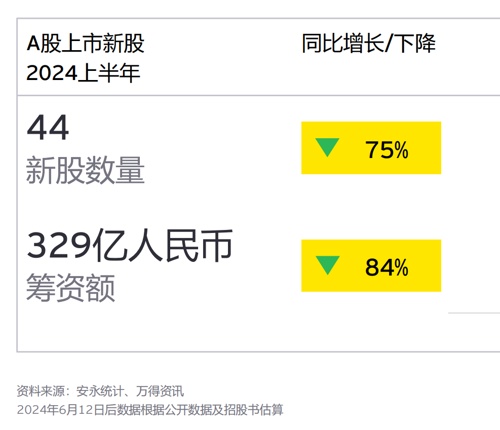Click the 新股数量 label
Viewport: 500px width, 430px height.
tap(85, 170)
